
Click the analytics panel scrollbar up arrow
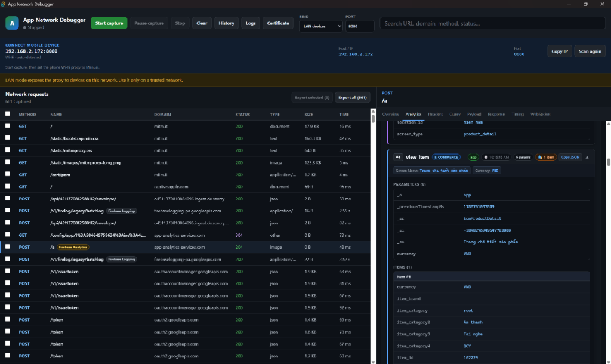pos(608,123)
